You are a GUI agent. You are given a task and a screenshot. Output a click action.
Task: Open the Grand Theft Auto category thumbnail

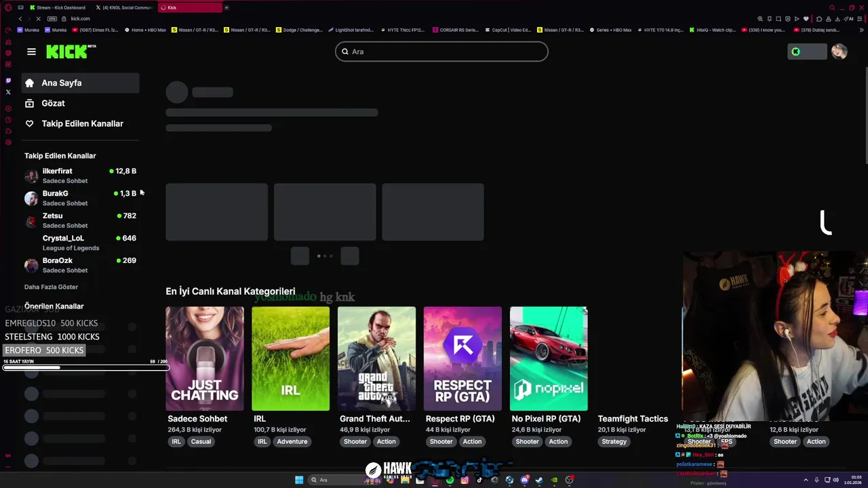[x=376, y=359]
